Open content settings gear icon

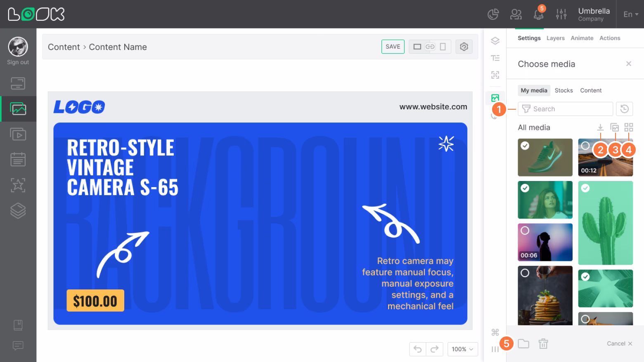(x=464, y=47)
